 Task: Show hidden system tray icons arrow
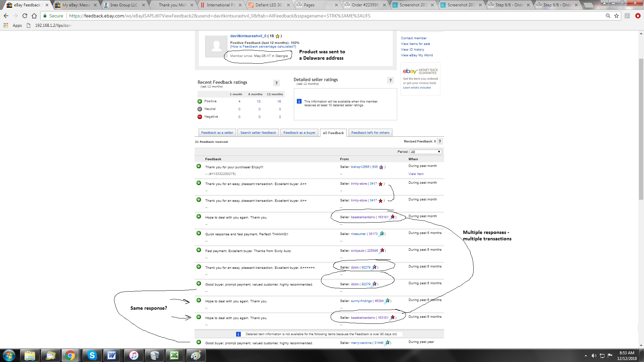click(x=586, y=356)
